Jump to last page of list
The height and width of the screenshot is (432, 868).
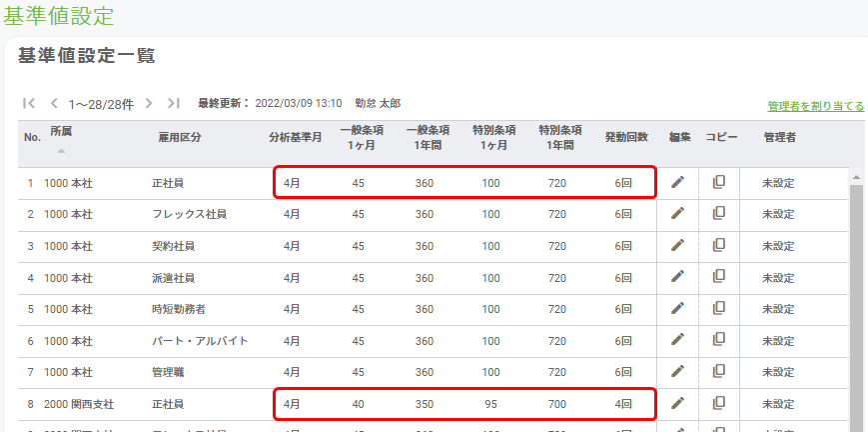click(173, 103)
